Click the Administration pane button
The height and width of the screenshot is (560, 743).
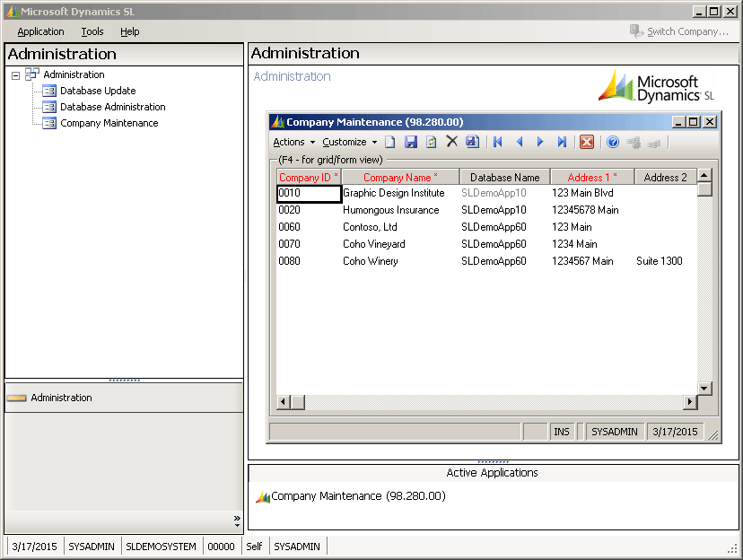[124, 398]
